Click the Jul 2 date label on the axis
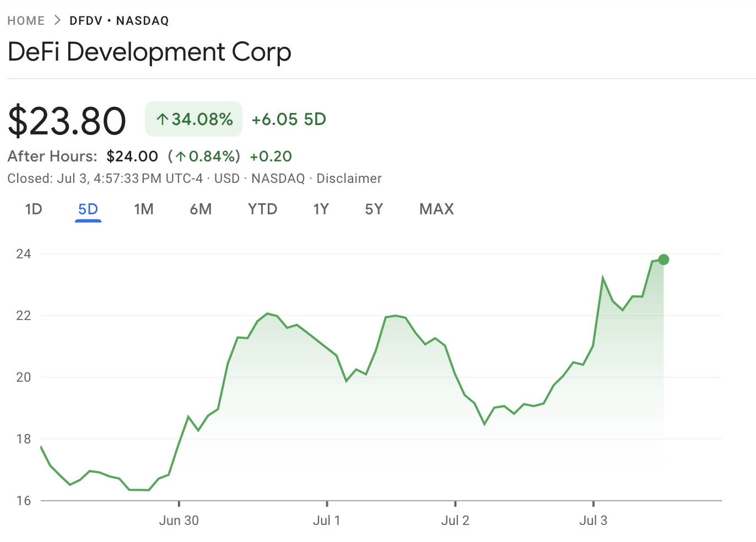 455,520
